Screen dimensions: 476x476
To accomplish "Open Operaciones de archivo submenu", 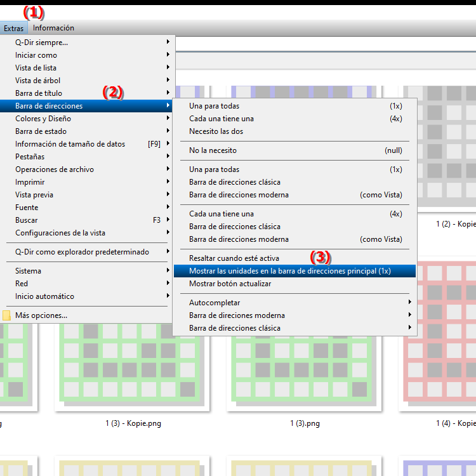I will point(86,169).
